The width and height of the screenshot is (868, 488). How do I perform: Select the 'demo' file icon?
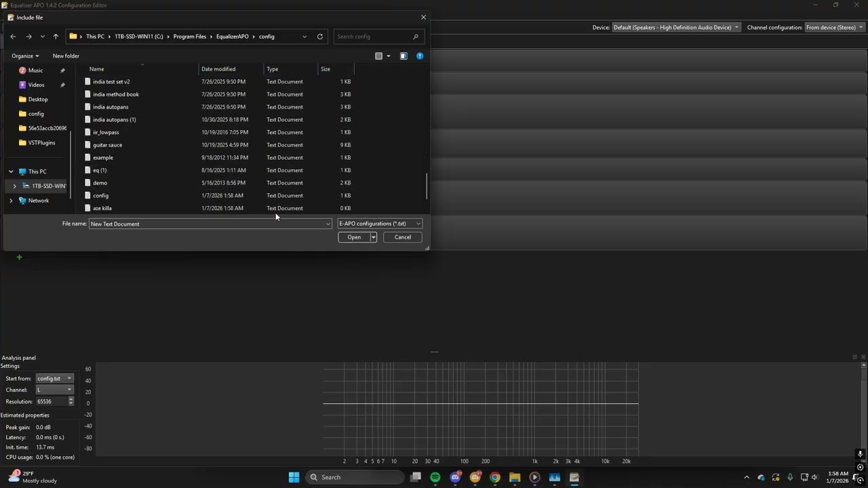pos(87,183)
